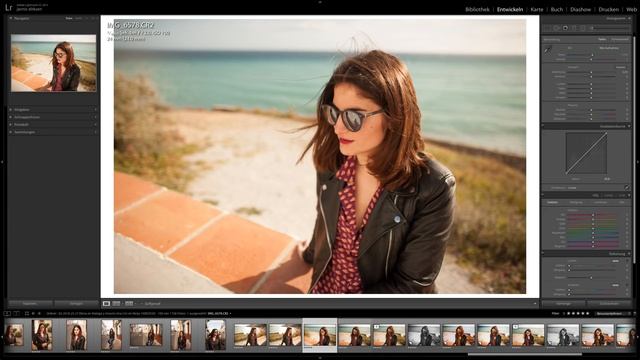Click the Abgleich slider in Teiltonung
The height and width of the screenshot is (360, 640).
click(x=591, y=278)
